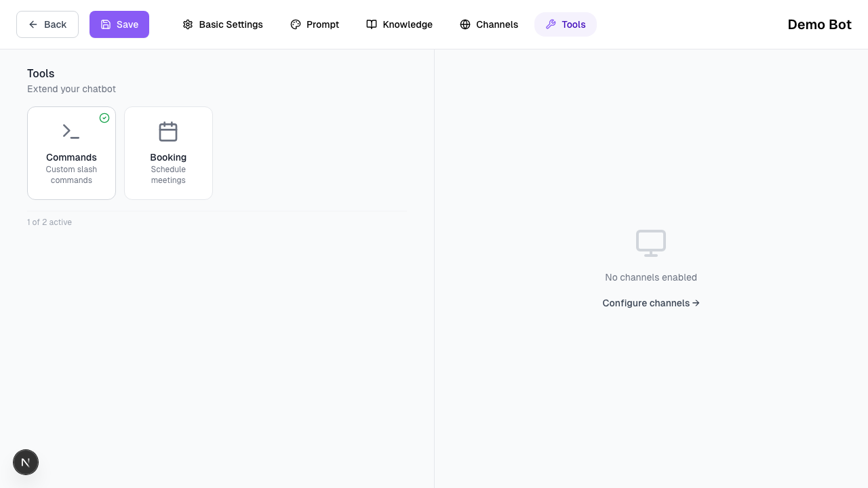Click the open book icon beside Knowledge
The width and height of the screenshot is (868, 488).
coord(372,24)
